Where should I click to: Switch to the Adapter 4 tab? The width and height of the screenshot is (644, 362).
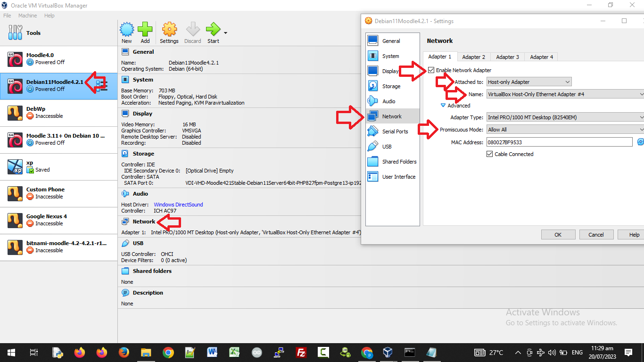coord(541,57)
